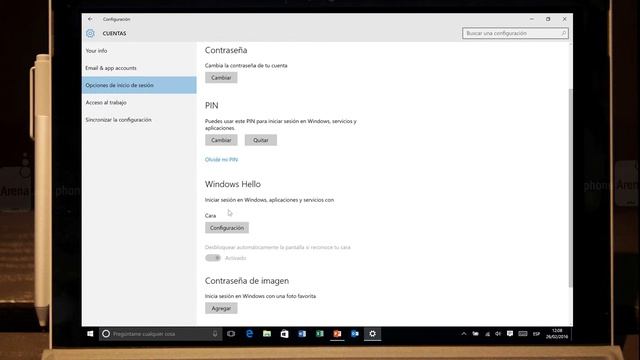Image resolution: width=640 pixels, height=360 pixels.
Task: Click the search magnifier icon
Action: point(563,33)
